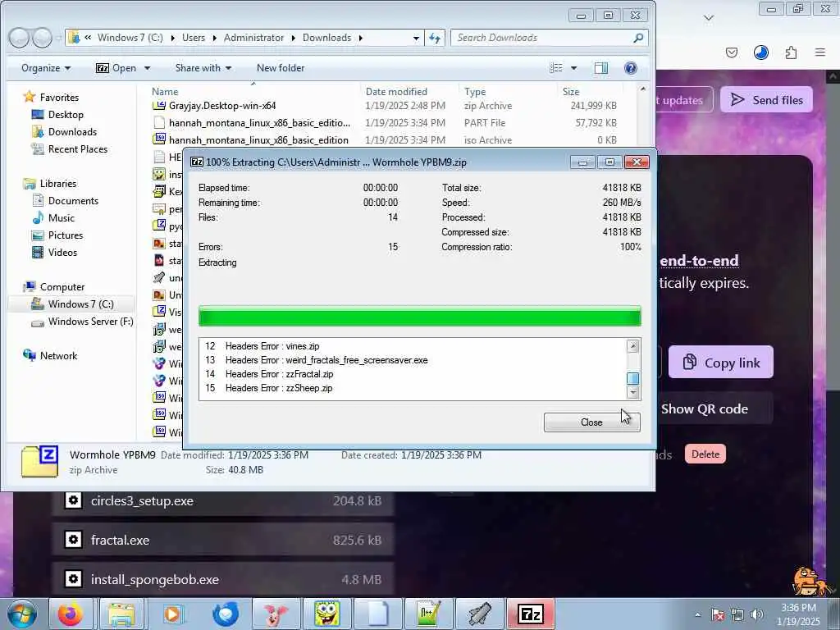840x630 pixels.
Task: Create a New folder from toolbar
Action: [281, 68]
